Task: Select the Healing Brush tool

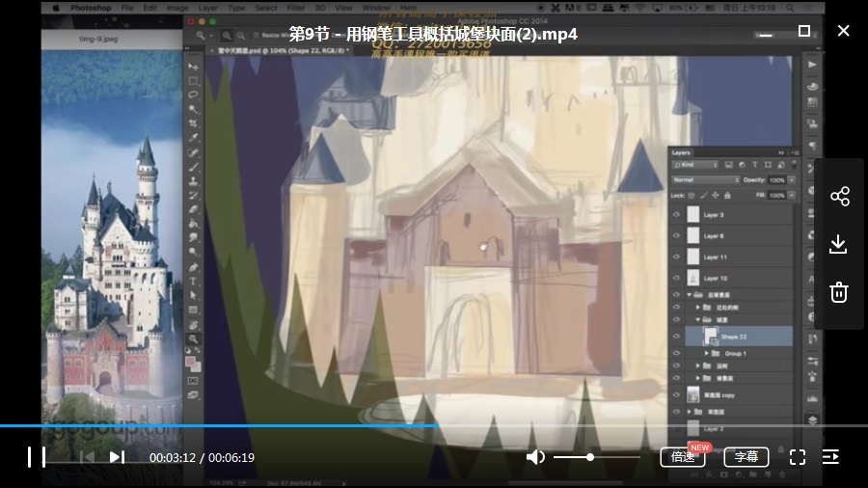Action: [x=193, y=152]
